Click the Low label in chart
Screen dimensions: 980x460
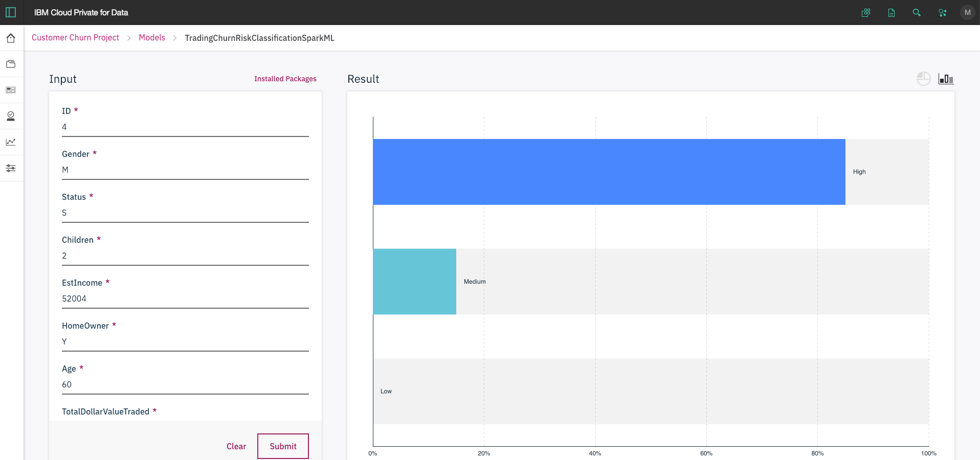386,392
